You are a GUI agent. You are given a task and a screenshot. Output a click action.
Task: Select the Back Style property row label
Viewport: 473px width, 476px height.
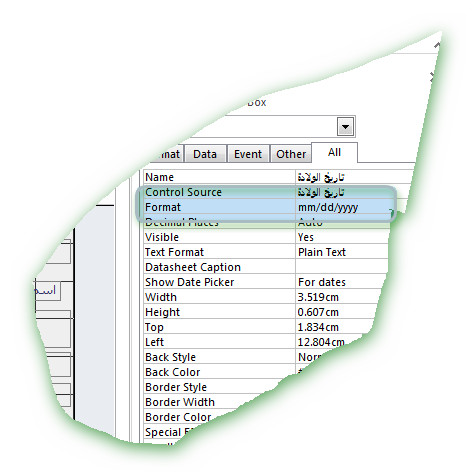click(x=170, y=357)
